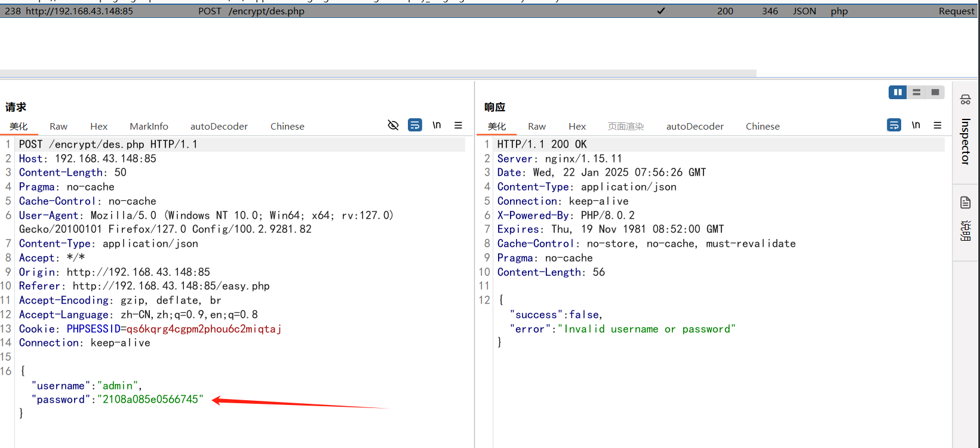Switch response view to Raw tab
This screenshot has height=448, width=980.
click(537, 126)
